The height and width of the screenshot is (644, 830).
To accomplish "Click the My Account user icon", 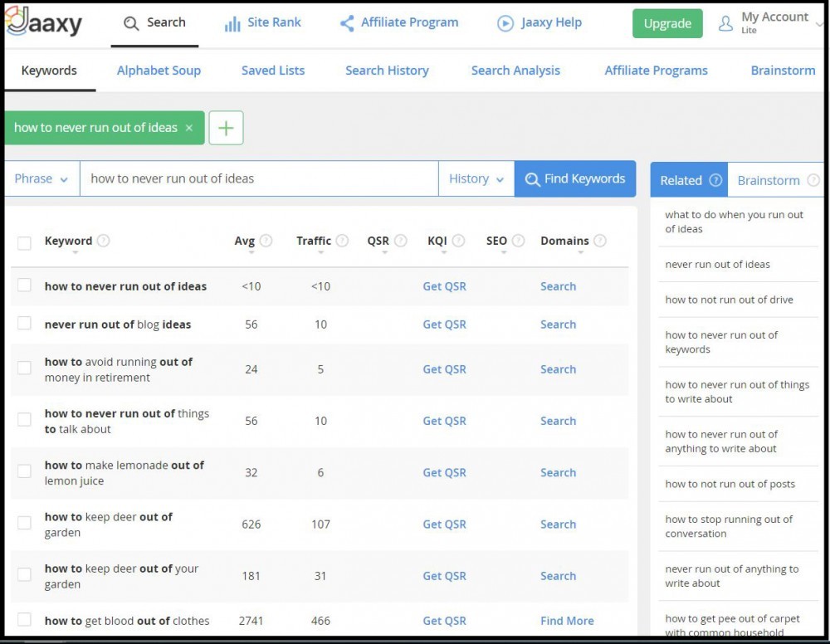I will tap(725, 23).
